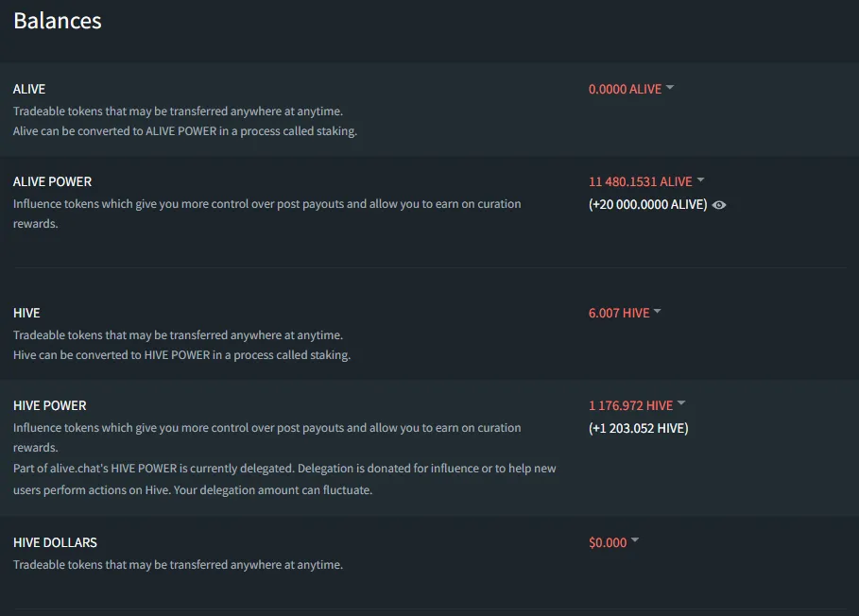
Task: Click the HIVE token title
Action: coord(26,314)
